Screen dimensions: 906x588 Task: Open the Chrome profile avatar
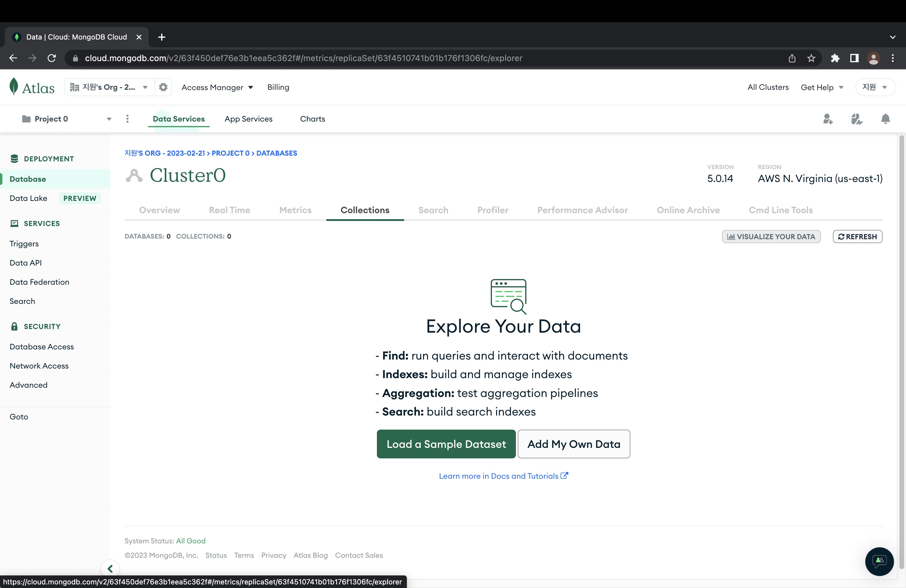click(x=873, y=58)
